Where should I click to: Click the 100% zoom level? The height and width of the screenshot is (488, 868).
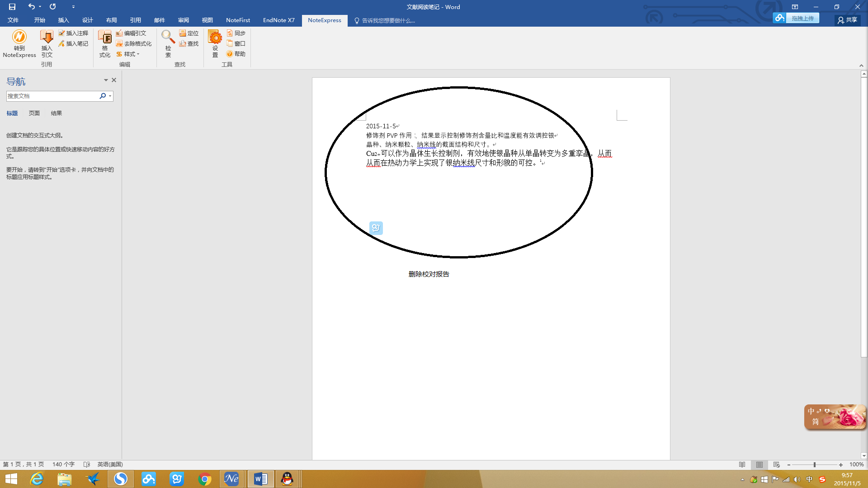tap(856, 465)
